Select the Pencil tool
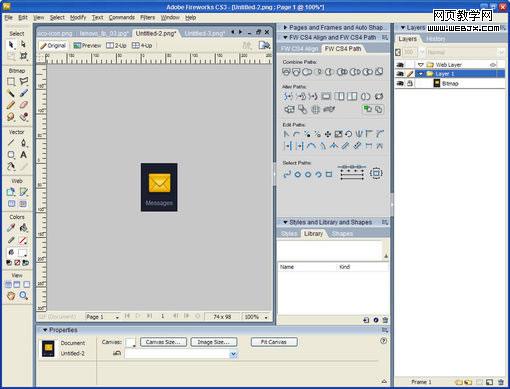 pos(11,105)
